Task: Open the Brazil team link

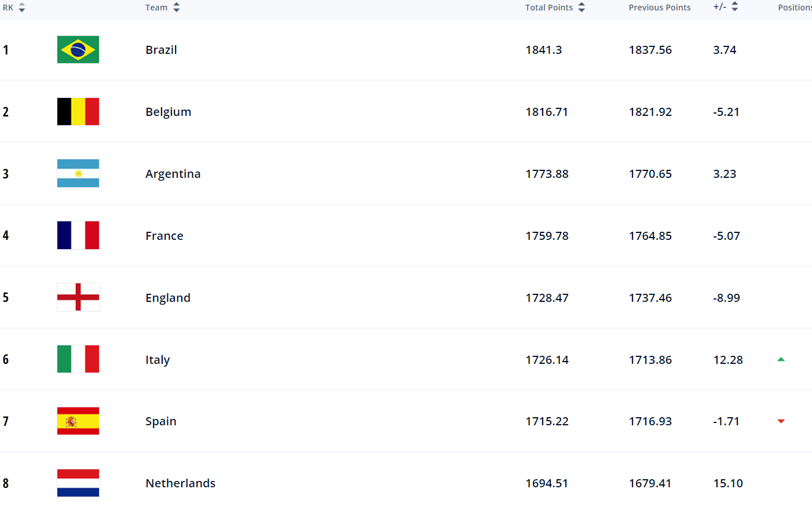Action: pyautogui.click(x=161, y=50)
